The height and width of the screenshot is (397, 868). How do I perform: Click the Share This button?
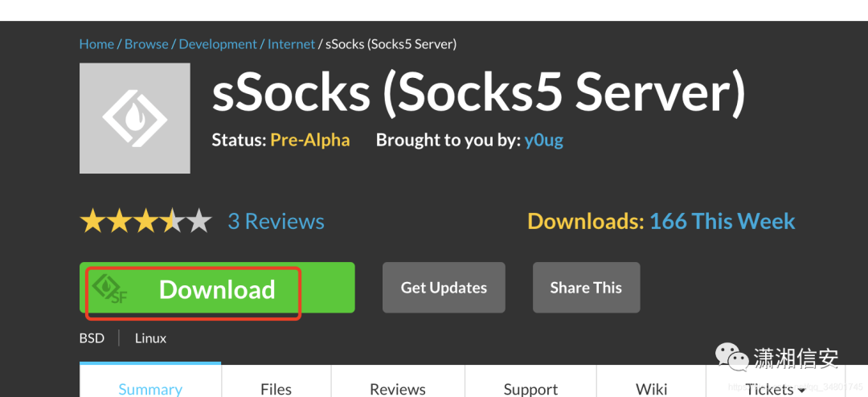[x=586, y=288]
